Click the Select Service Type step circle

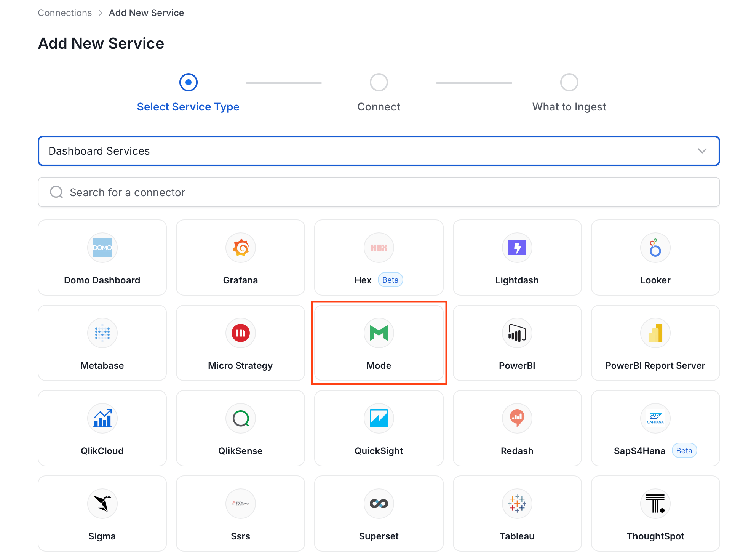pos(188,82)
